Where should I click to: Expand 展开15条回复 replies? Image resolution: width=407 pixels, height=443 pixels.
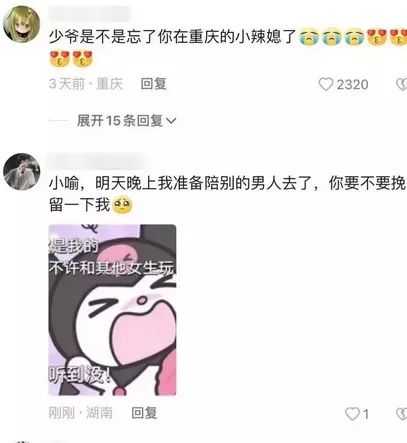[x=126, y=120]
